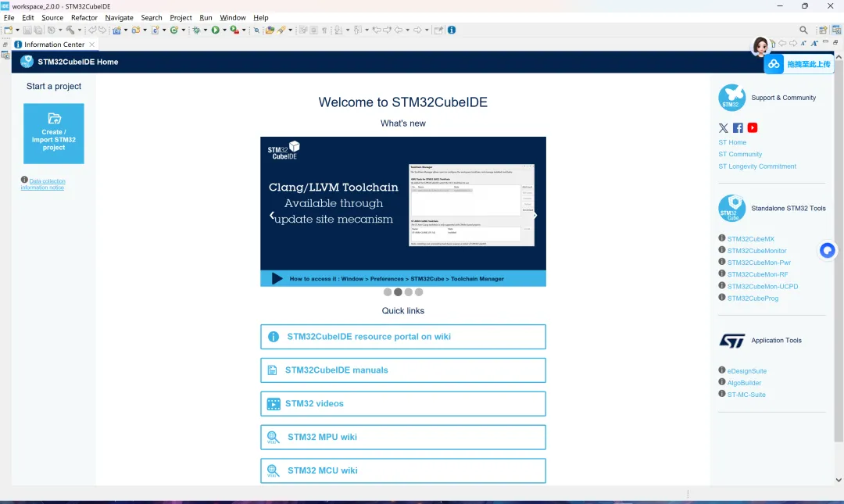Screen dimensions: 844x504
Task: Click the New C/C++ project icon
Action: [116, 30]
